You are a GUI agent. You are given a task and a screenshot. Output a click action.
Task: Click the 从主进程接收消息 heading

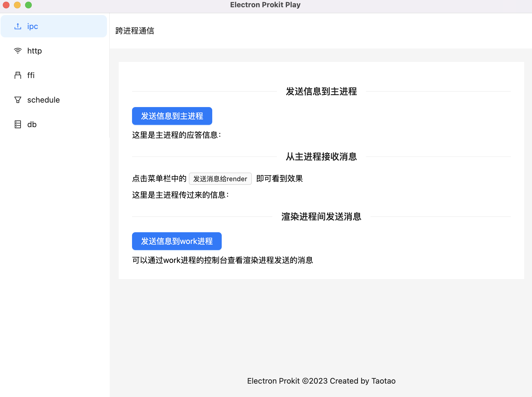tap(321, 157)
